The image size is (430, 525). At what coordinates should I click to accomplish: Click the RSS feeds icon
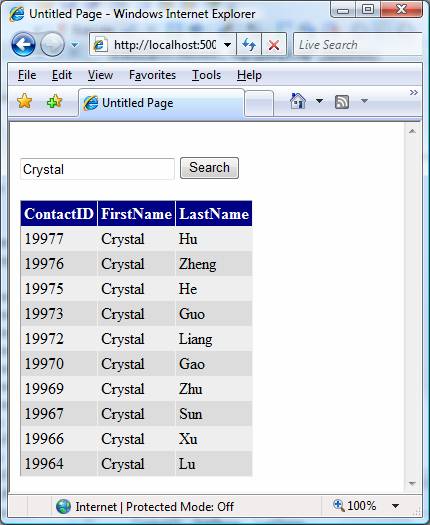(342, 101)
